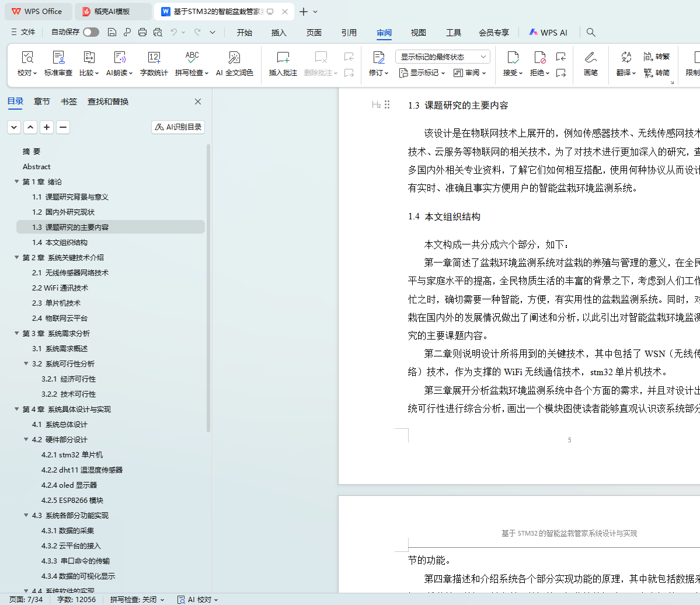This screenshot has height=605, width=700.
Task: Click the AI read aloud (AI朗读) icon
Action: [x=119, y=58]
